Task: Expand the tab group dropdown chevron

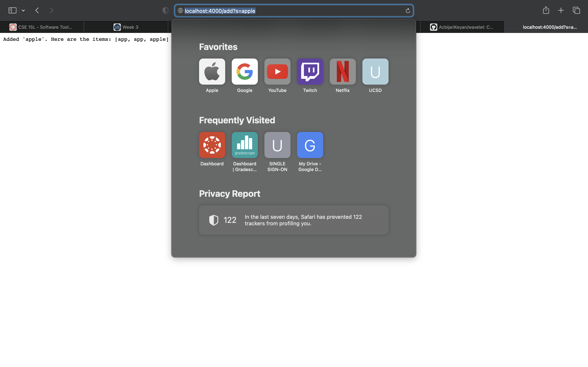Action: tap(23, 10)
